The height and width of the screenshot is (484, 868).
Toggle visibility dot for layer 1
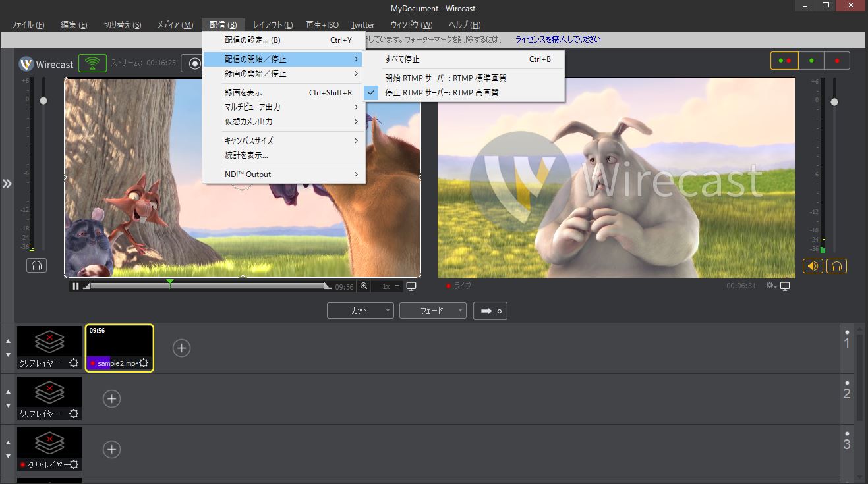[x=848, y=331]
